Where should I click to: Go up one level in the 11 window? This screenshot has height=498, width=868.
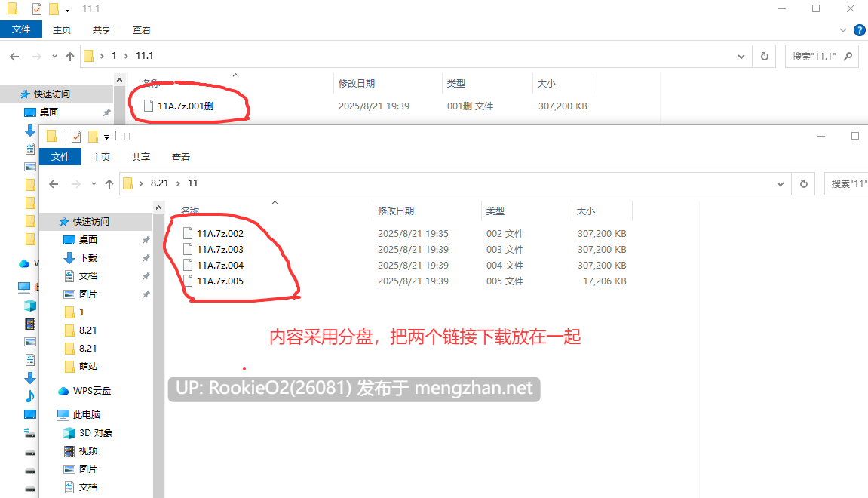(109, 184)
